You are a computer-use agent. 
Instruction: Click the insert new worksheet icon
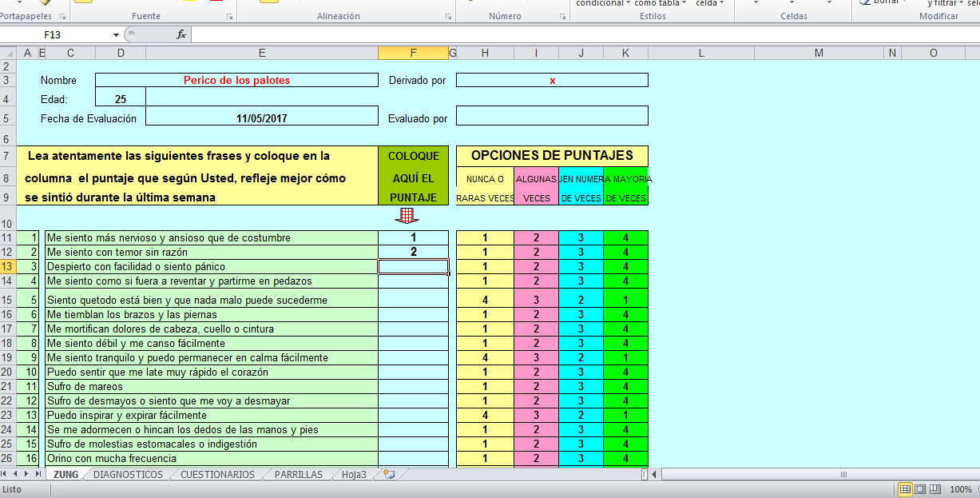click(389, 474)
